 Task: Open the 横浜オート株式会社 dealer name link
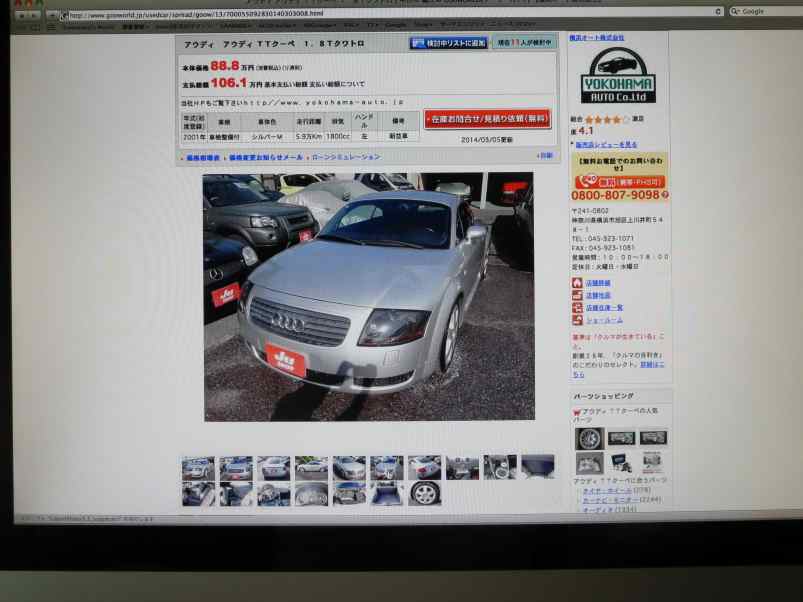[x=597, y=38]
